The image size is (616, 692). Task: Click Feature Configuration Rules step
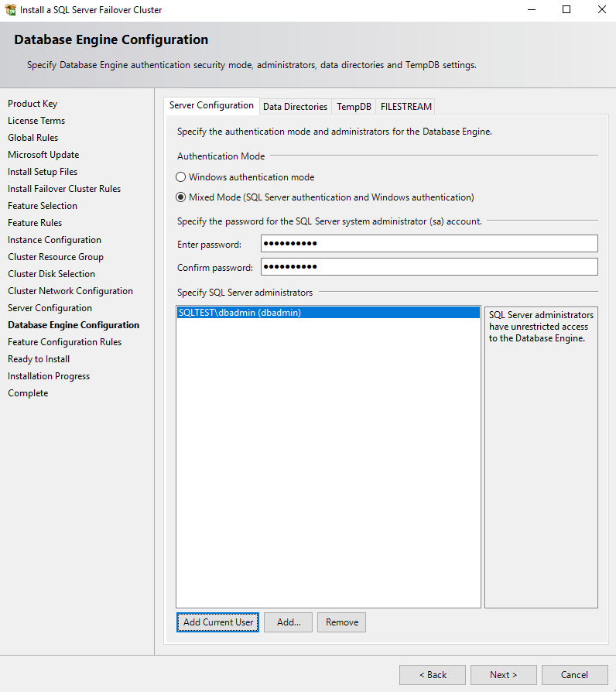coord(64,342)
